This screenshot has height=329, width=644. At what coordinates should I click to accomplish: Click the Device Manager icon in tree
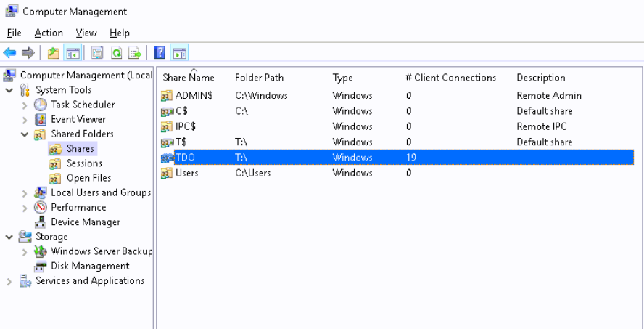point(41,222)
